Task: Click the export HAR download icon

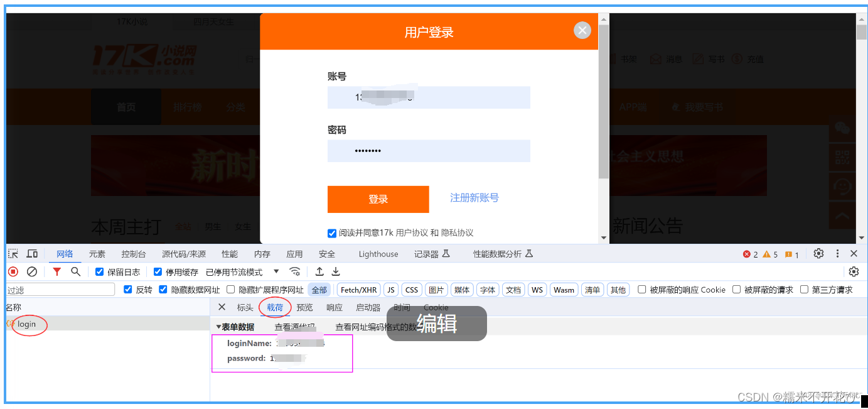Action: 335,271
